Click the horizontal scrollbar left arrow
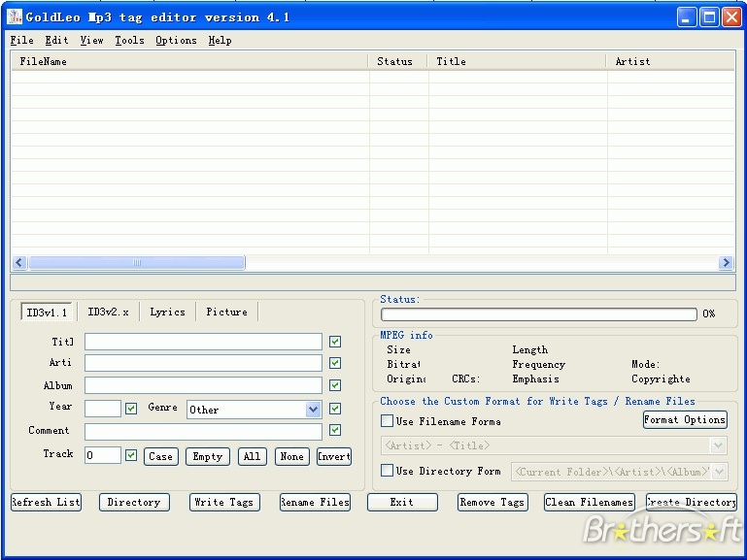This screenshot has width=747, height=560. point(19,262)
